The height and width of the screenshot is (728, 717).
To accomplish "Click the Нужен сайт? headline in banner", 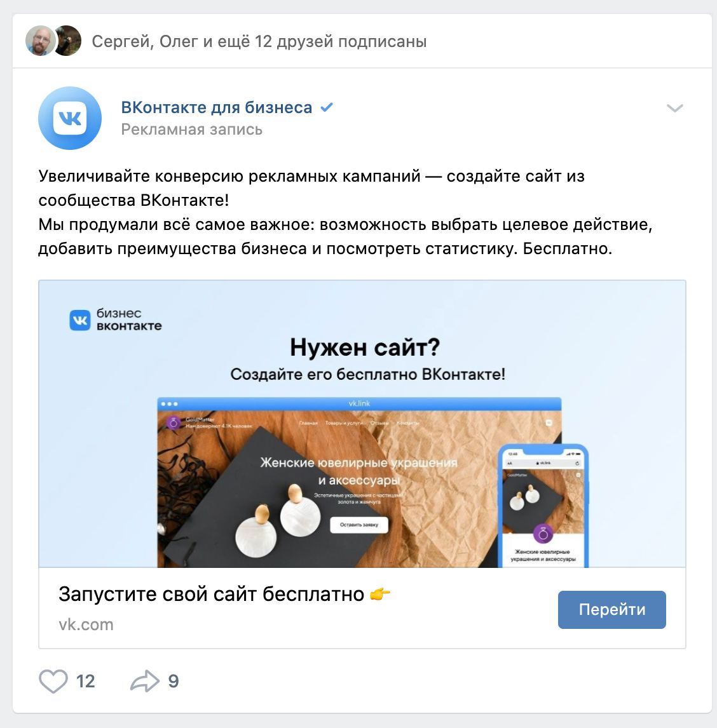I will coord(365,347).
